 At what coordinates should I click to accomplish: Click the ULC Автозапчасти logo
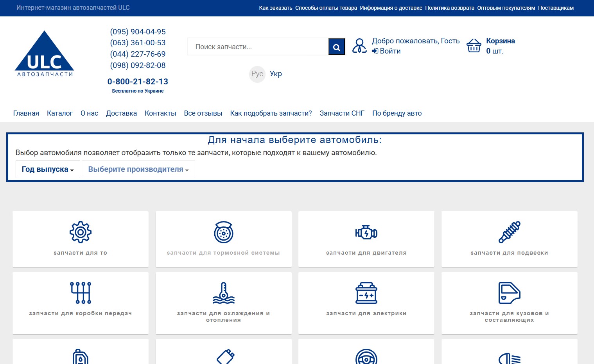[44, 54]
